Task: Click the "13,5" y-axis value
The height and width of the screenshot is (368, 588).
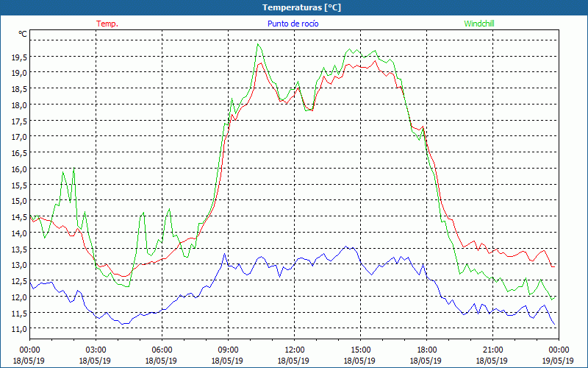Action: (x=21, y=249)
